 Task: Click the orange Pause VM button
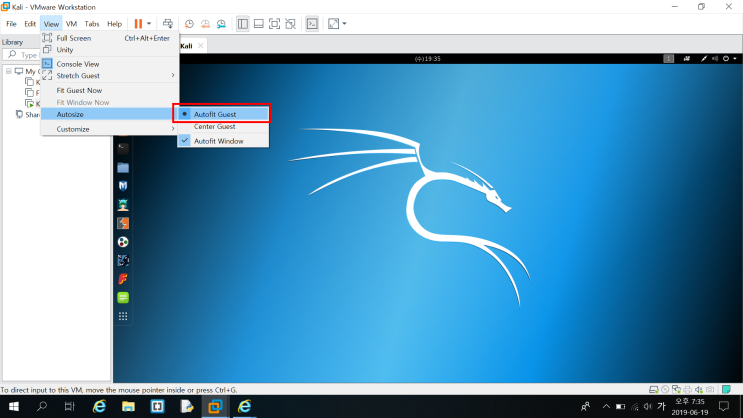(x=138, y=24)
